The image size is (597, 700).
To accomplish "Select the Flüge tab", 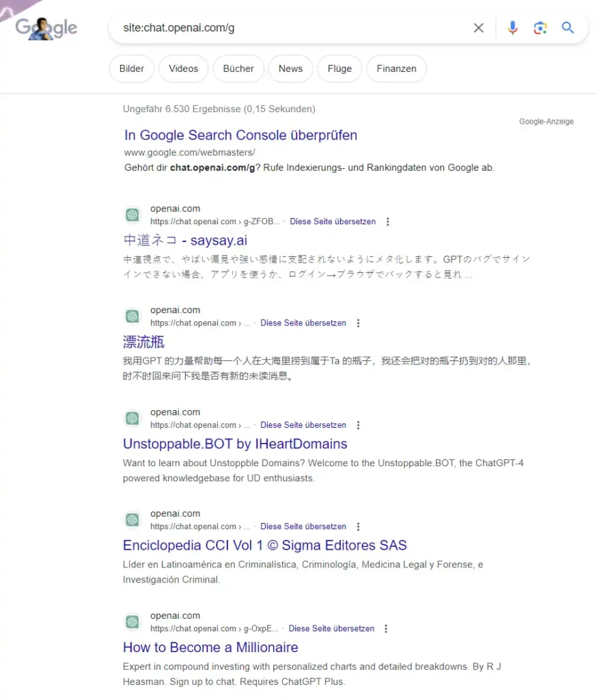I will pyautogui.click(x=339, y=68).
